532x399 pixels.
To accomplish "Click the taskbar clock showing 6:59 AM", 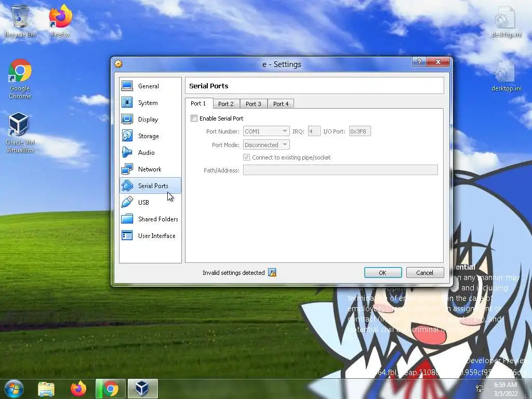I will click(x=506, y=389).
